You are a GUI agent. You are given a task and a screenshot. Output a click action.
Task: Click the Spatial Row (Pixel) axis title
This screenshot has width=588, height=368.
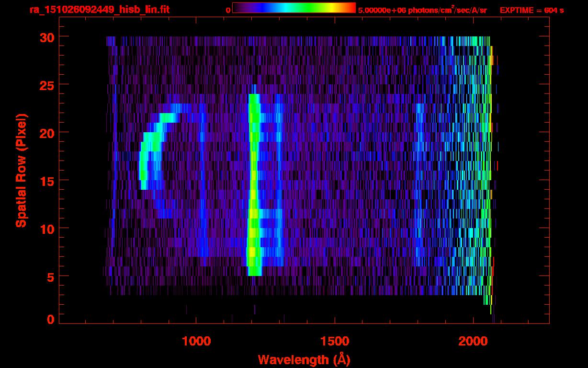pyautogui.click(x=21, y=171)
